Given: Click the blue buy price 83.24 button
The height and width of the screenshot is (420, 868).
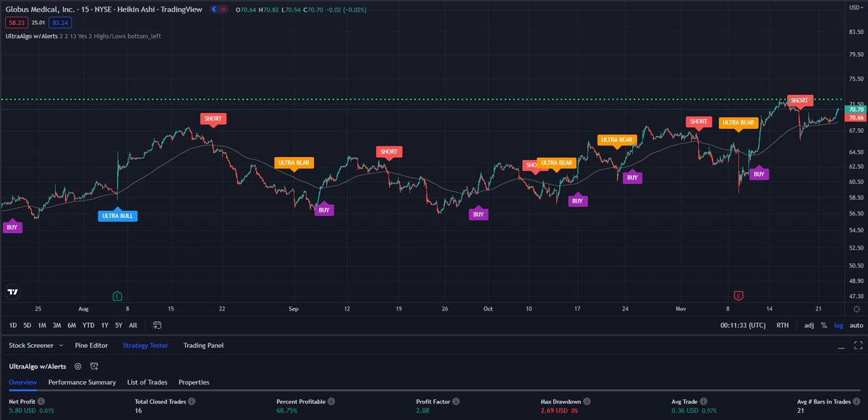Looking at the screenshot, I should pyautogui.click(x=60, y=22).
